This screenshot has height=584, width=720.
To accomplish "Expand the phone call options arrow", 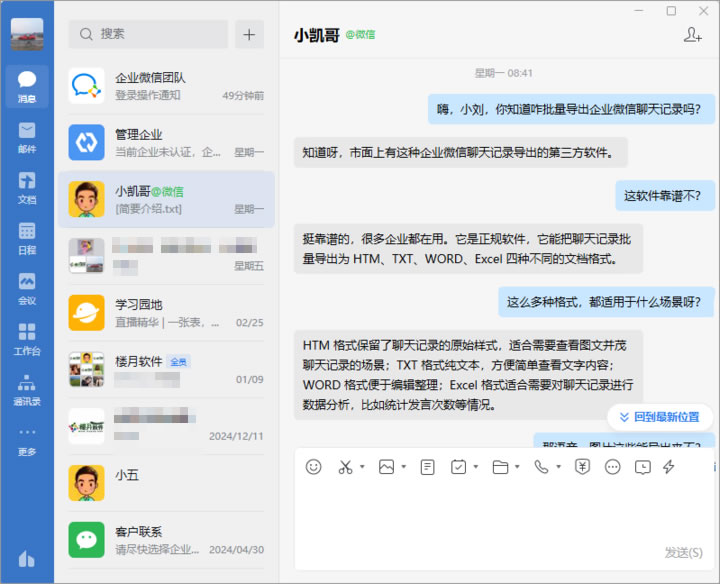I will click(558, 467).
